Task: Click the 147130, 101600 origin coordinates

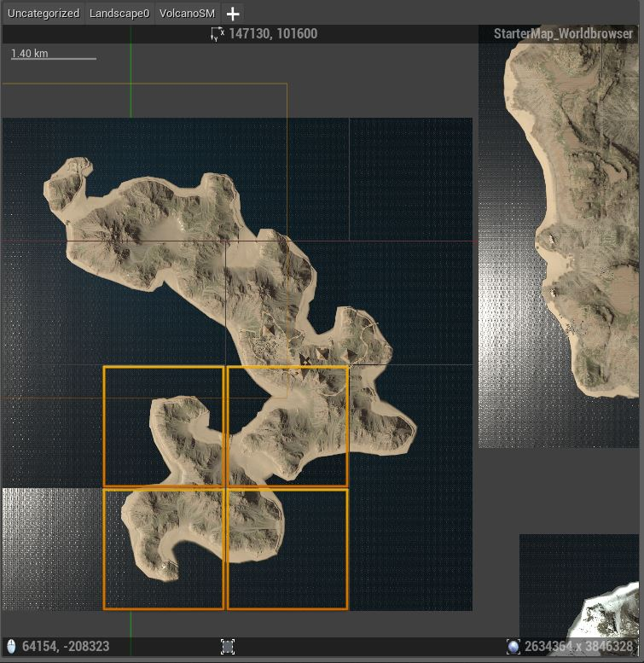Action: coord(273,34)
